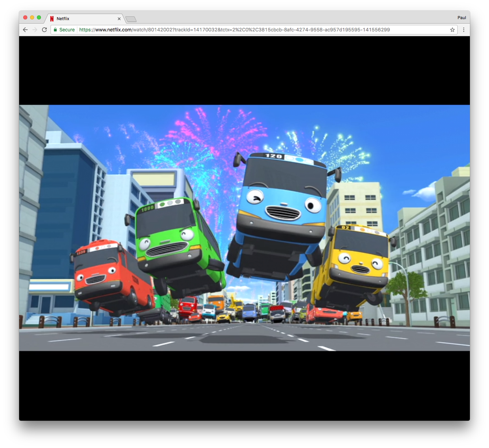
Task: Open the Chrome three-dot menu
Action: coord(464,30)
